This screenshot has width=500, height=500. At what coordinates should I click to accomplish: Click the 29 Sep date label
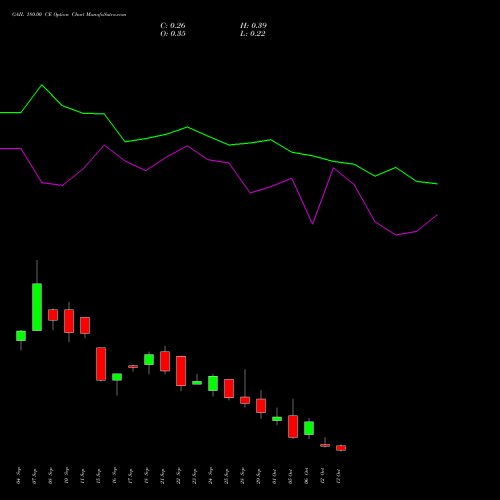pos(259,476)
